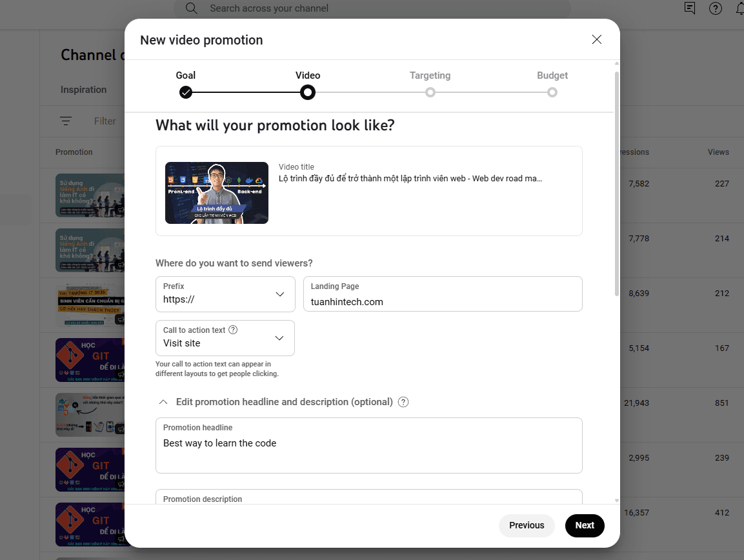This screenshot has width=744, height=560.
Task: Open the send feedback icon in top bar
Action: pos(690,8)
